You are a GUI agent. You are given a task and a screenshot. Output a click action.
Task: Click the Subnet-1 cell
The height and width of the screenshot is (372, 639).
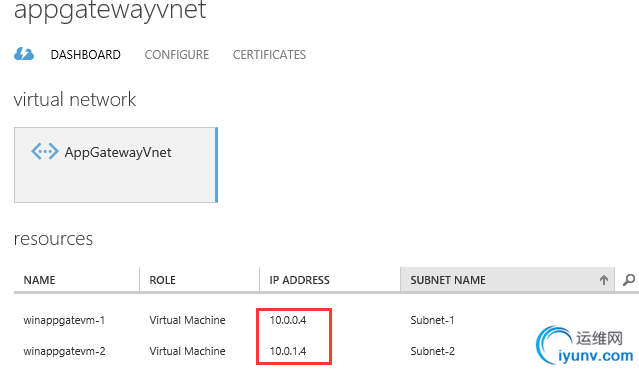coord(432,320)
